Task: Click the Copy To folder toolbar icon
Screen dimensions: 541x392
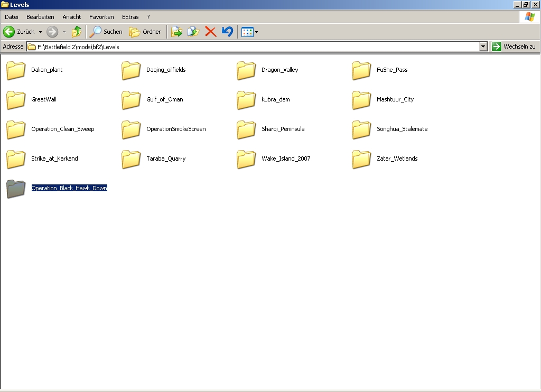Action: [193, 32]
